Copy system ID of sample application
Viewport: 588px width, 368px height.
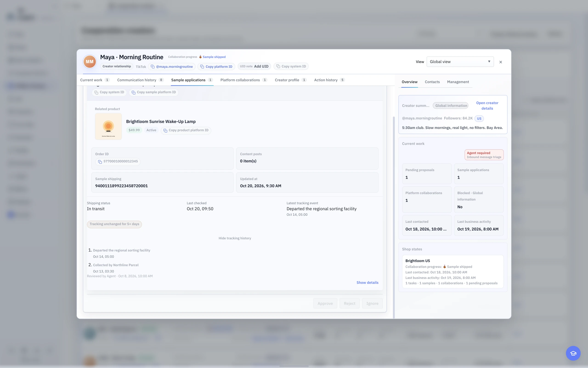109,92
